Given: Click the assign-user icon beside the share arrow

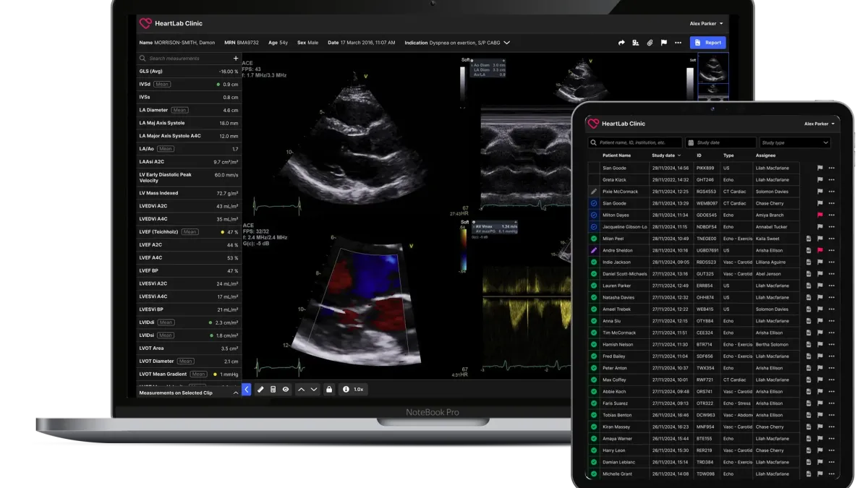Looking at the screenshot, I should point(636,43).
